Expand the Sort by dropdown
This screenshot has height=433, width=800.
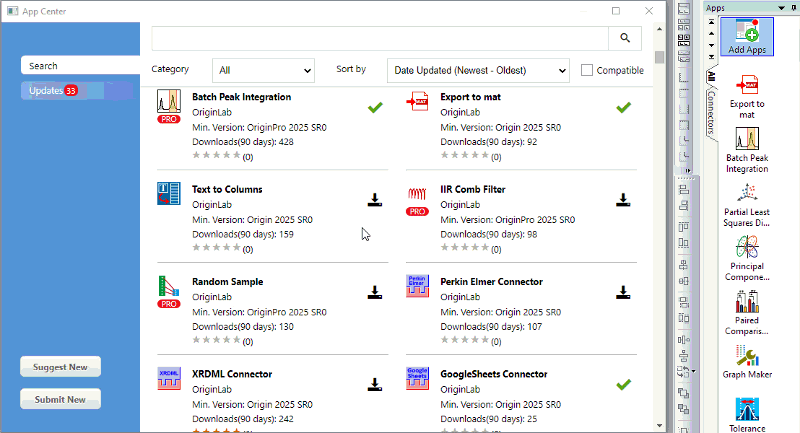(477, 70)
